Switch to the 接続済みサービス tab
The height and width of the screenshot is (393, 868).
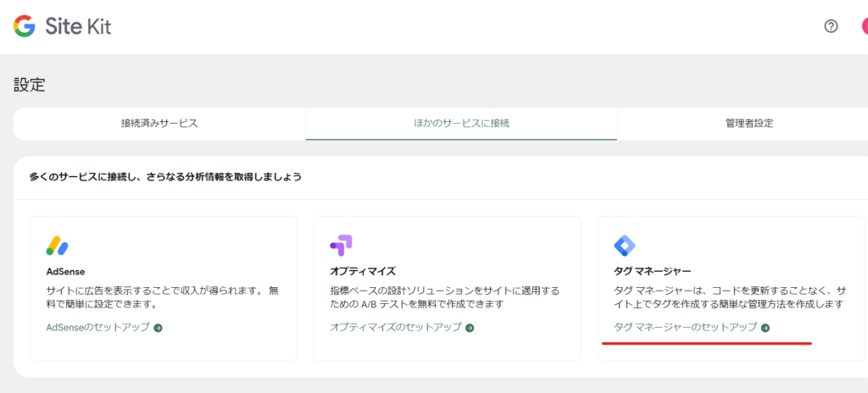tap(159, 124)
